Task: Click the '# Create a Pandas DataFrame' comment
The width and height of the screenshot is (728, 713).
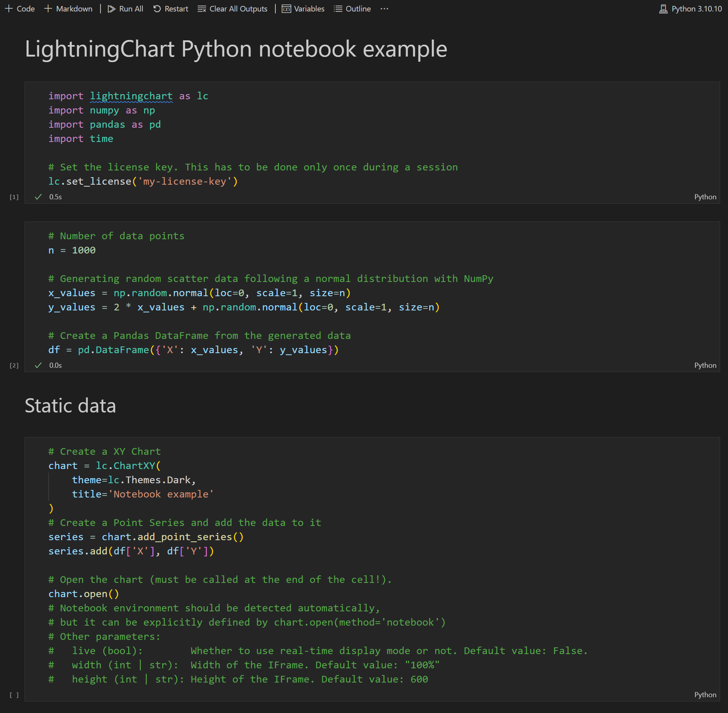Action: [x=199, y=336]
